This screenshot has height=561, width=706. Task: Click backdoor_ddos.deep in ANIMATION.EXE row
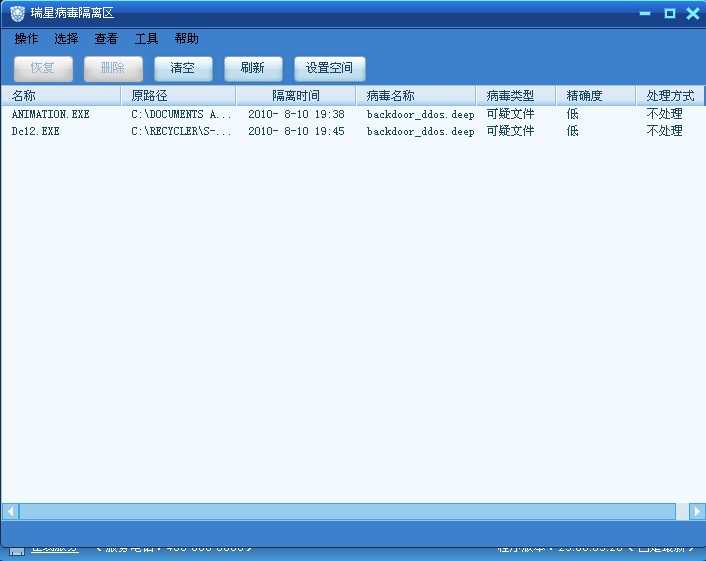[x=421, y=114]
